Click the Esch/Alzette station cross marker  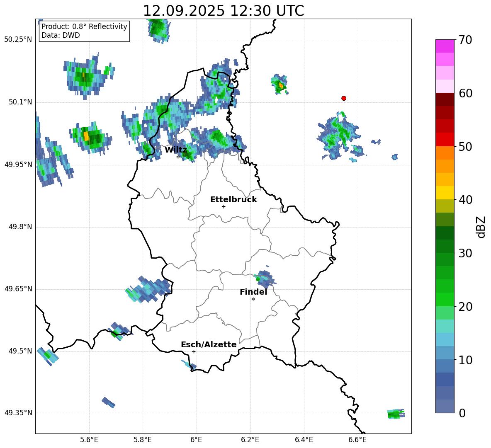pos(194,351)
